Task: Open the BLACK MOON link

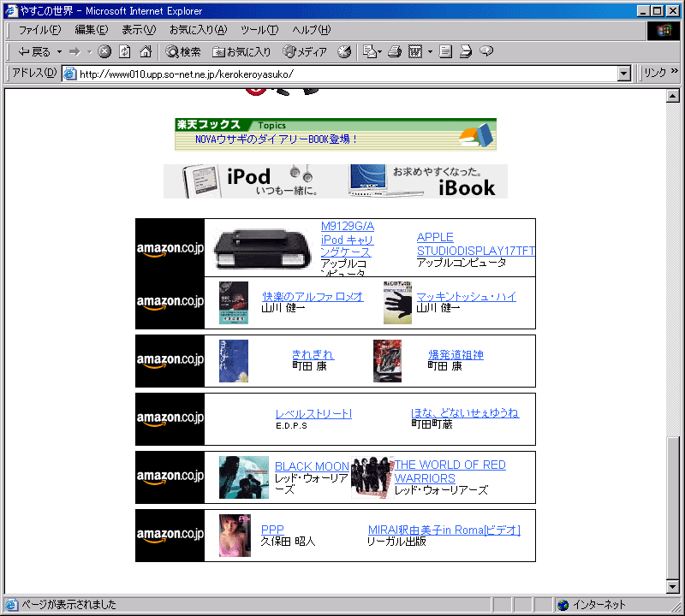Action: (x=312, y=465)
